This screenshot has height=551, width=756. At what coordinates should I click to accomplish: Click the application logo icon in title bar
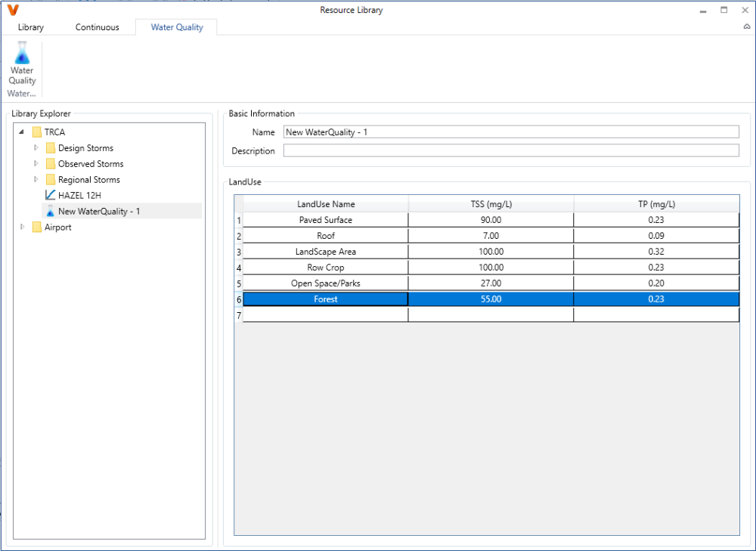(12, 10)
